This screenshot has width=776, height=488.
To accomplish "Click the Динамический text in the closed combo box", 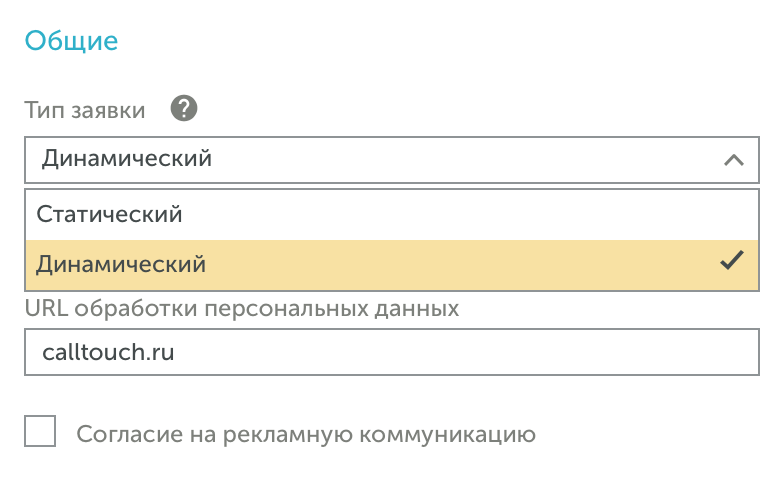I will coord(126,160).
